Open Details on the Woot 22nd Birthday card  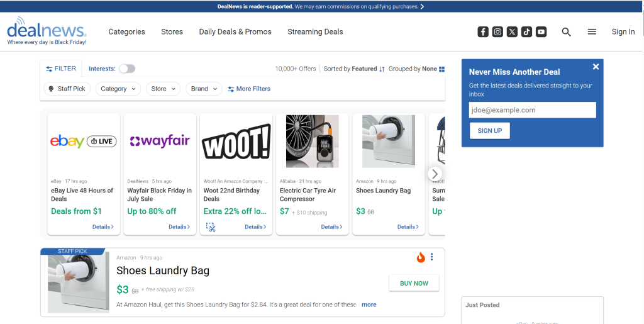(255, 226)
